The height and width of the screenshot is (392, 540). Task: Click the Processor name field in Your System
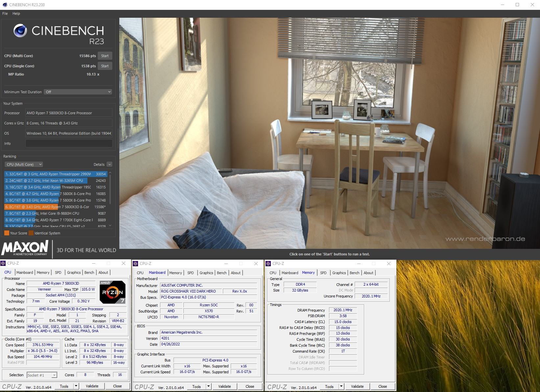(x=69, y=113)
